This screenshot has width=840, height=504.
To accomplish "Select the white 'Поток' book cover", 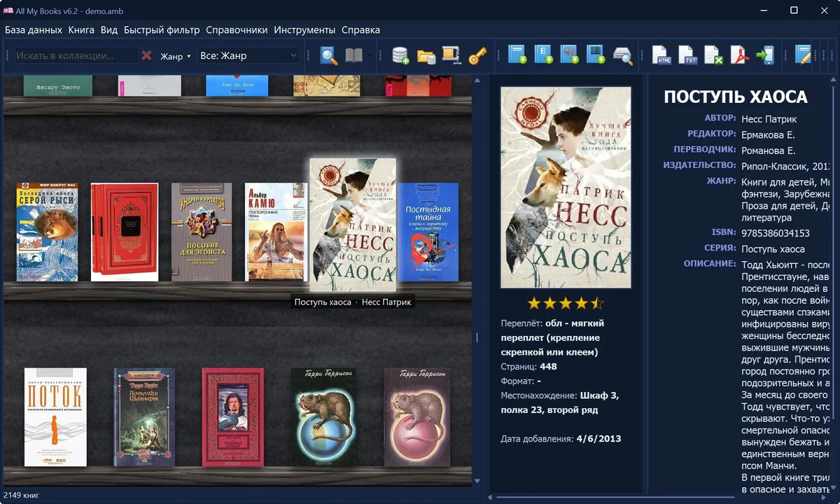I will tap(55, 417).
